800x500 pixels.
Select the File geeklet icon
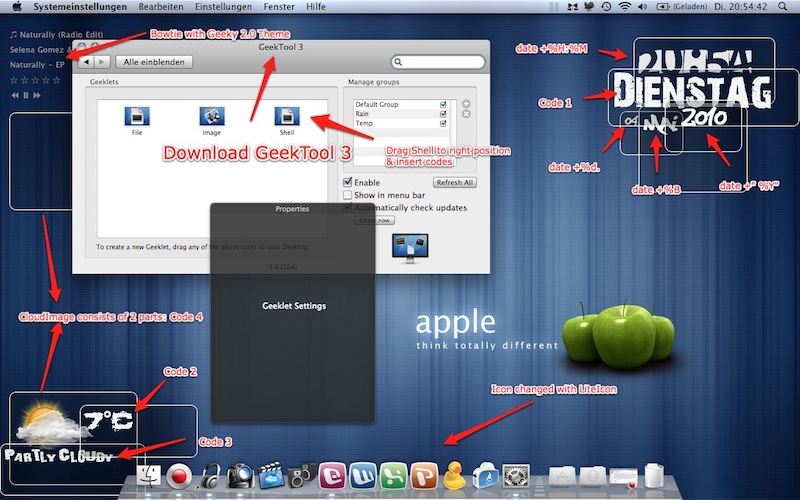pyautogui.click(x=137, y=117)
